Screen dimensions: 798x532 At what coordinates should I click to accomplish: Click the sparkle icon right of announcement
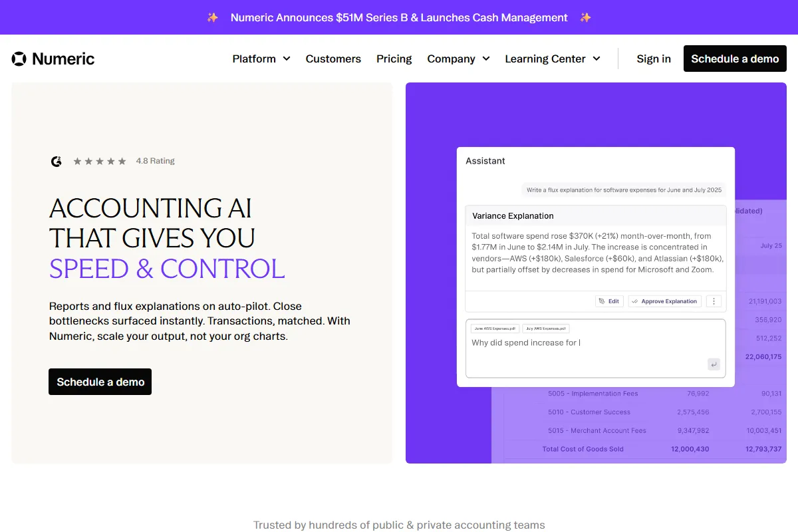585,17
